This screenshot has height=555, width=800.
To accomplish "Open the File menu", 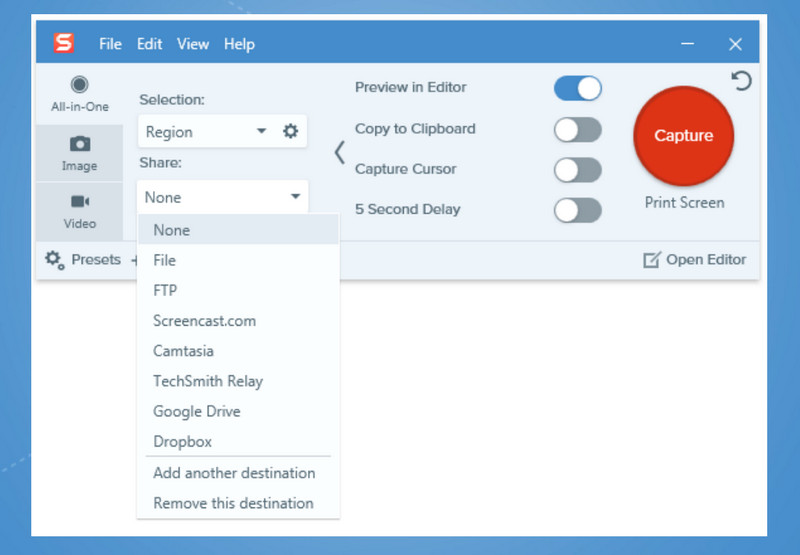I will [x=110, y=44].
